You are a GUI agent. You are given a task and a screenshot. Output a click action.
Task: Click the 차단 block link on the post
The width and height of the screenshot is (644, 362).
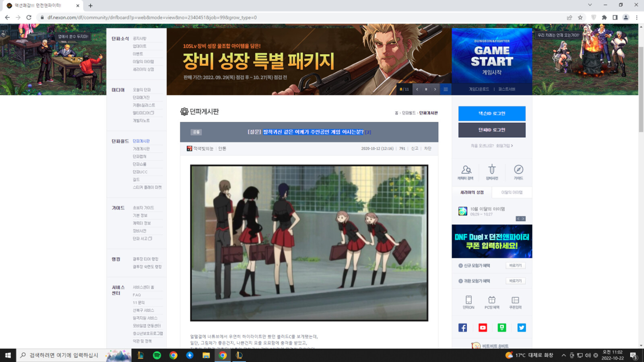[427, 149]
